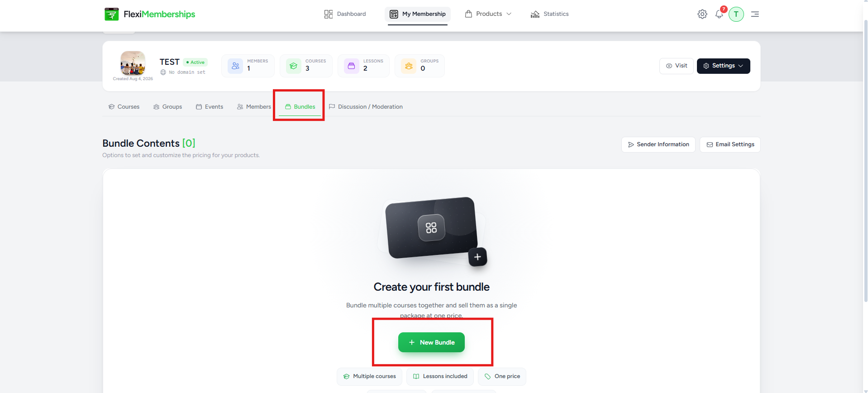Switch to the Discussion / Moderation tab
Screen dimensions: 868x393
tap(366, 107)
